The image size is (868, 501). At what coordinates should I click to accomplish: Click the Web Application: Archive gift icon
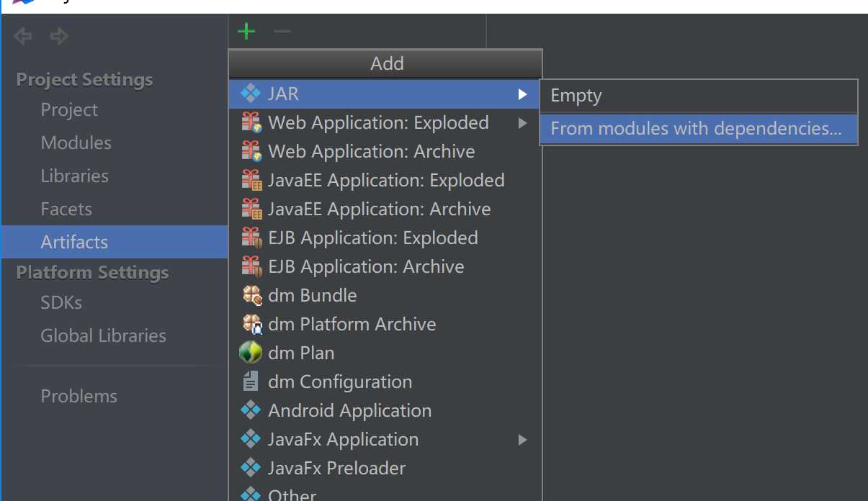pos(251,151)
